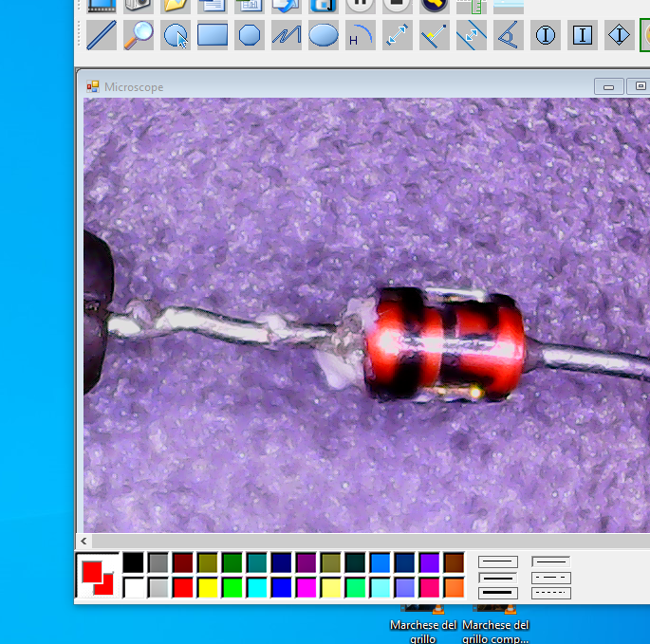Choose the solid line style option
This screenshot has width=650, height=644.
(x=551, y=561)
